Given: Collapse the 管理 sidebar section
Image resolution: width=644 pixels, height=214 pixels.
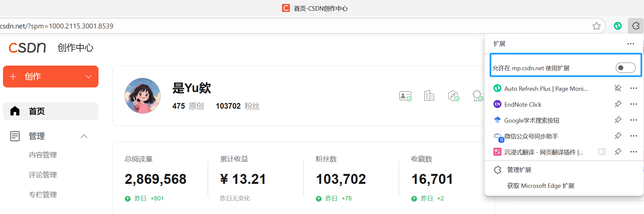Looking at the screenshot, I should tap(84, 136).
